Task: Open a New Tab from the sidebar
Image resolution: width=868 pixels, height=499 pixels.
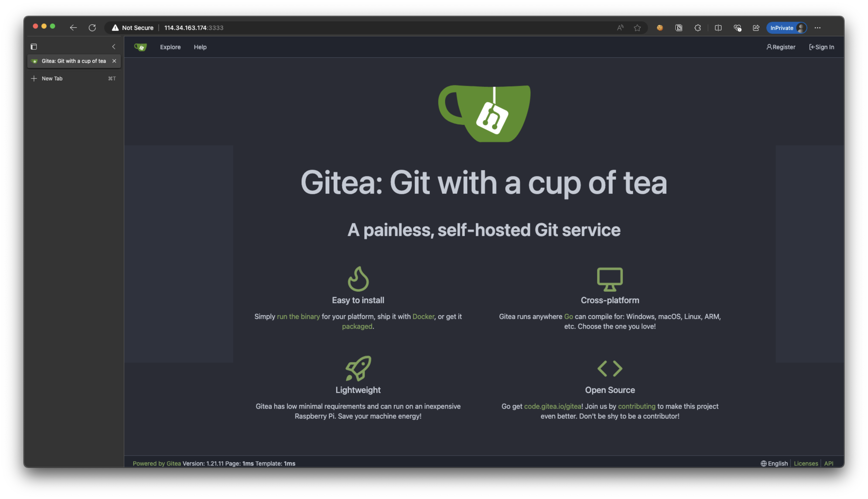Action: [74, 78]
